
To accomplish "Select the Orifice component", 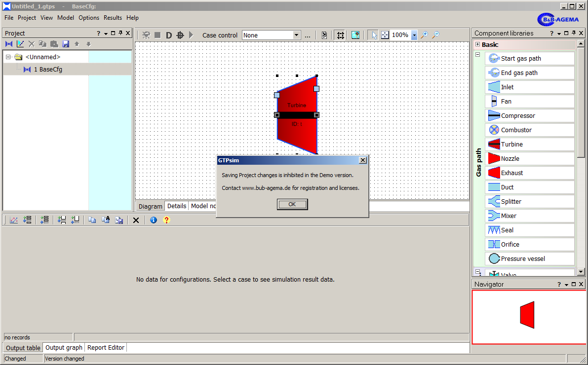I will point(530,244).
